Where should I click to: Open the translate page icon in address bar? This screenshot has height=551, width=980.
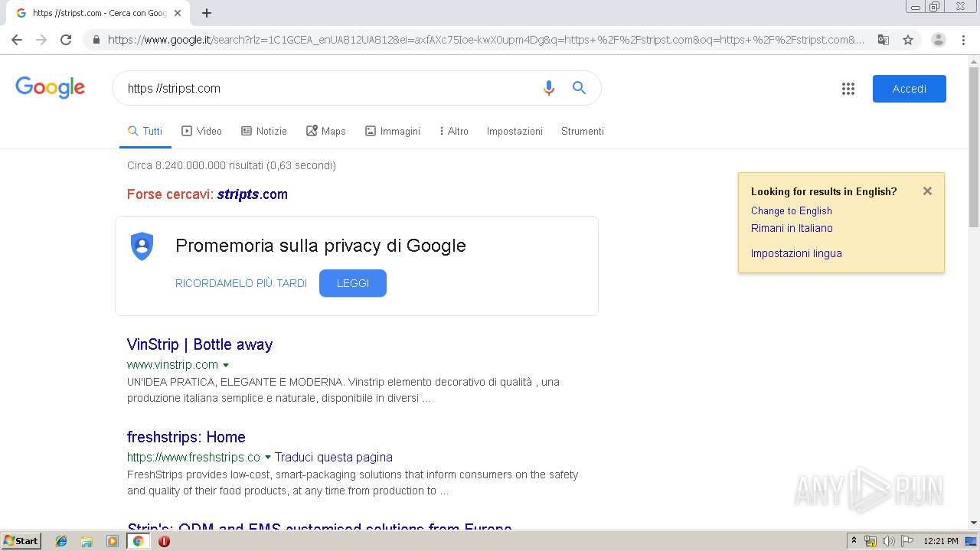tap(883, 40)
